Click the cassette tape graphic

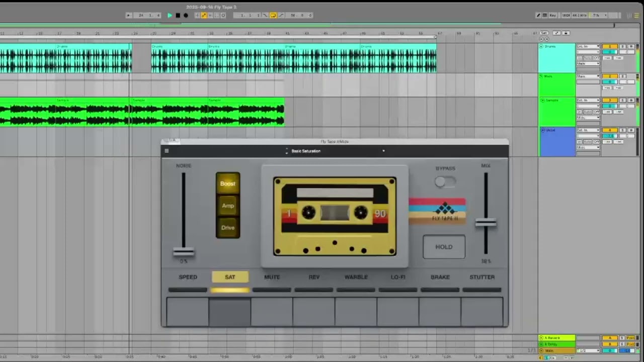coord(335,216)
